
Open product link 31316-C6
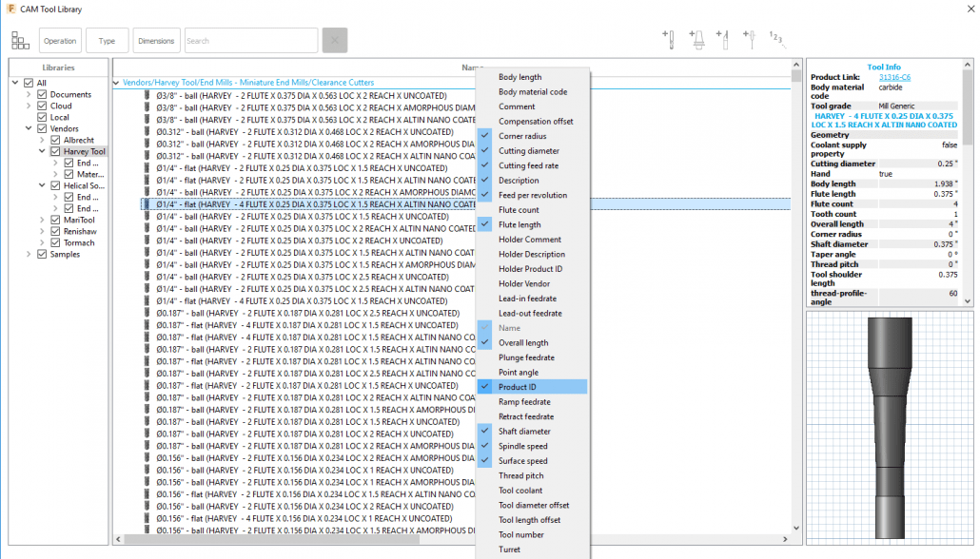(x=893, y=77)
